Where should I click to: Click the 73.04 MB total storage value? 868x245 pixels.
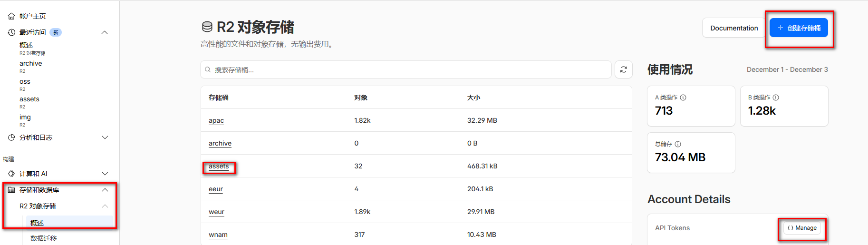click(680, 157)
